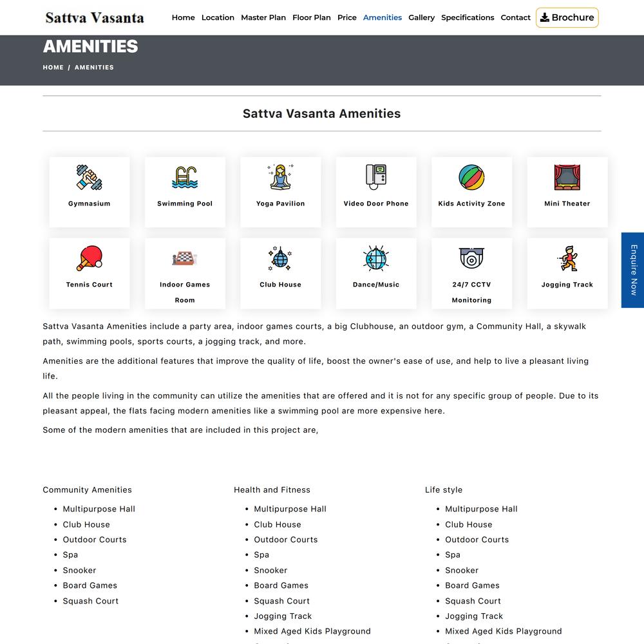
Task: Click the Dance/Music globe icon
Action: [376, 258]
